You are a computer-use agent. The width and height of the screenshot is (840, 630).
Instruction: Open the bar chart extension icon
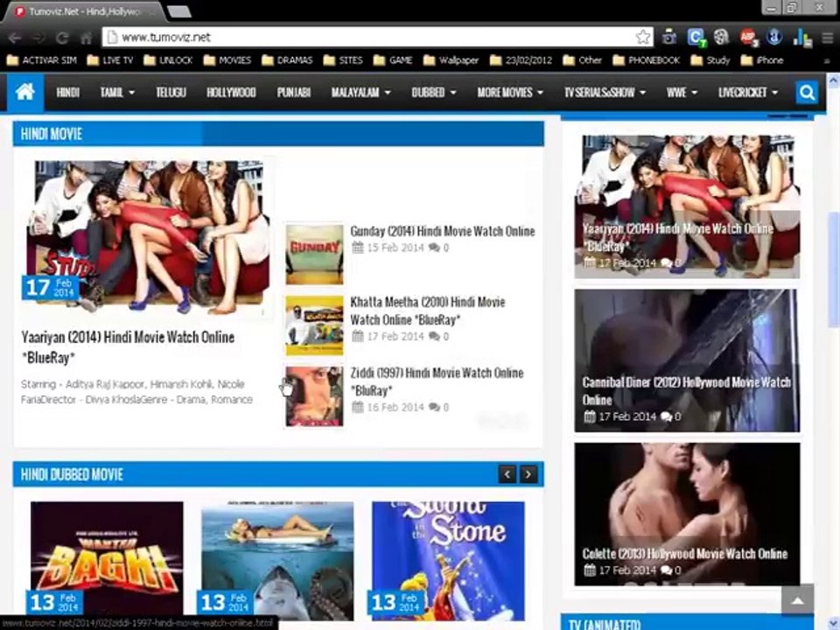click(x=802, y=37)
